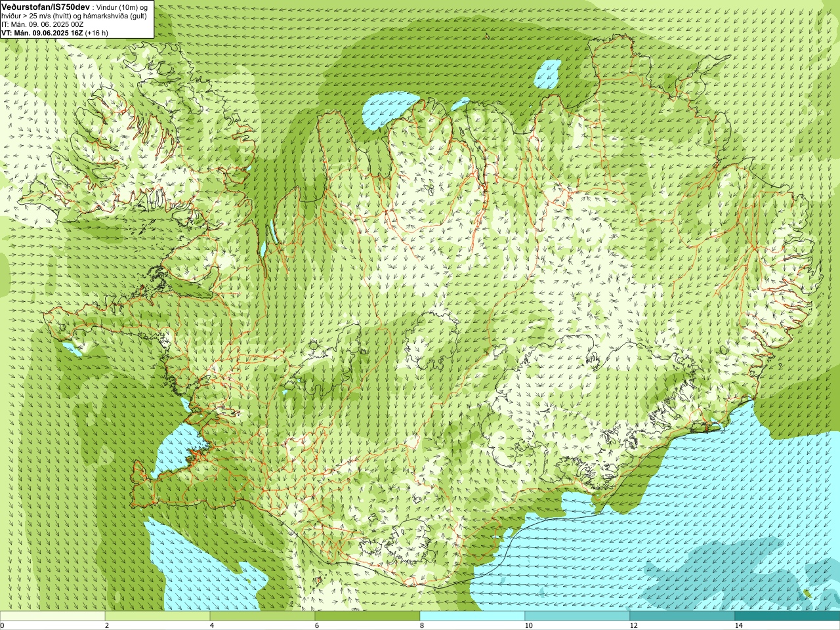Select the 8–10 m/s light cyan swatch
This screenshot has height=630, width=840.
tap(472, 616)
